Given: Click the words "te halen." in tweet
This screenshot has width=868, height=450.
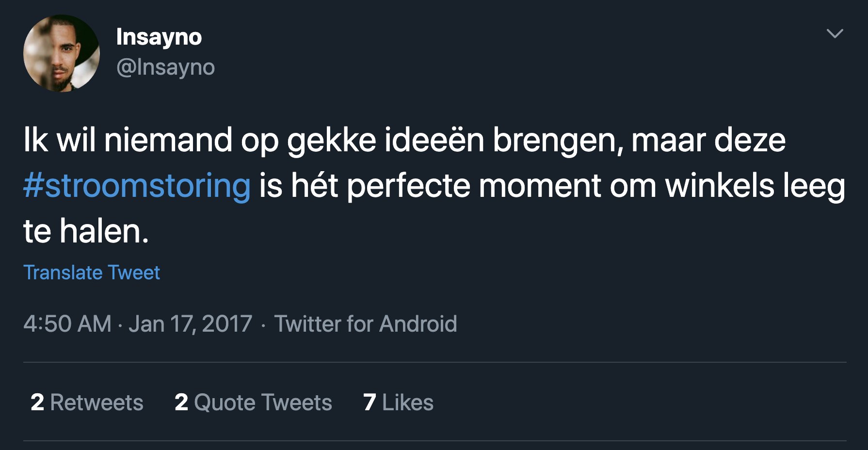Looking at the screenshot, I should point(86,231).
